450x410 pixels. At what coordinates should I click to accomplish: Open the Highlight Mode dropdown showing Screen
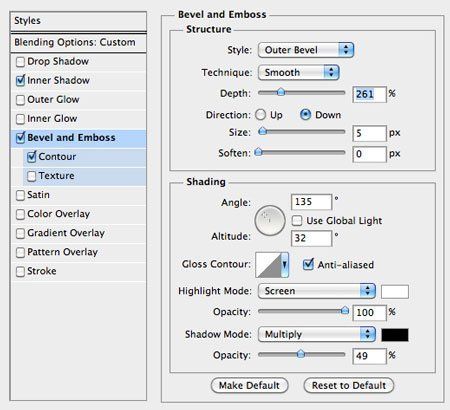[317, 291]
